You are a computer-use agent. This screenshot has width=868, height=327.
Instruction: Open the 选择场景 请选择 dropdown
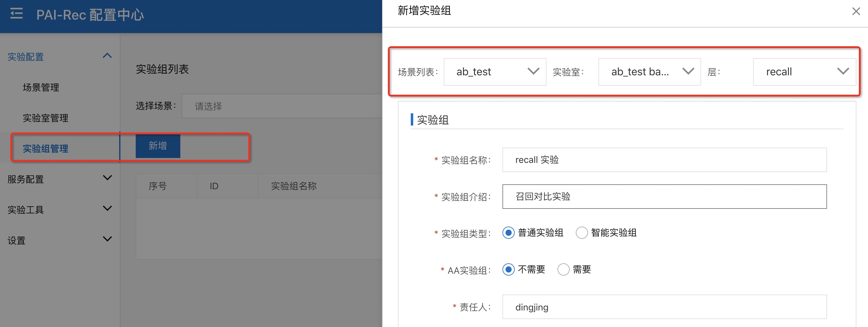pyautogui.click(x=283, y=106)
